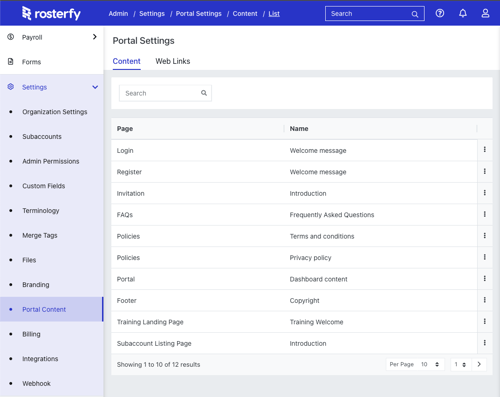Click the magnifier icon in the content search box
This screenshot has width=500, height=397.
point(204,93)
